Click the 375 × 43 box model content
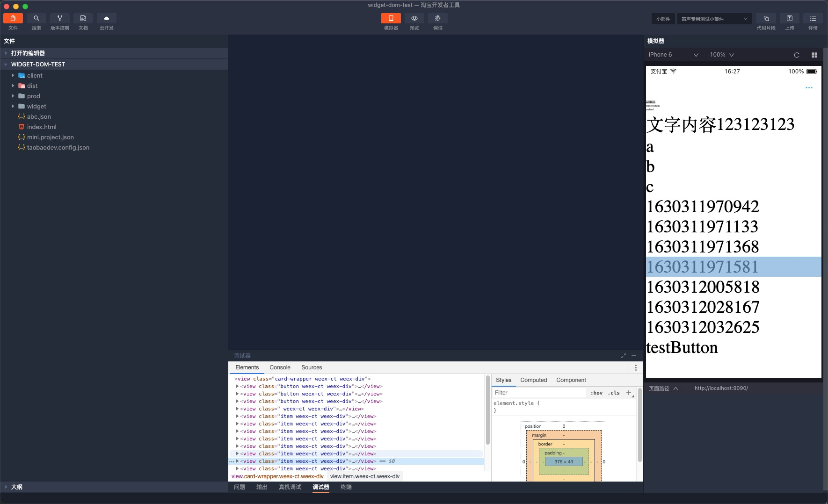 click(564, 461)
